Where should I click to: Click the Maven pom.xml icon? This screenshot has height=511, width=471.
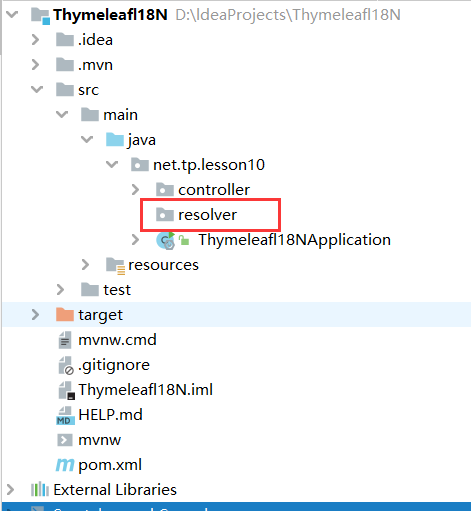pos(65,465)
